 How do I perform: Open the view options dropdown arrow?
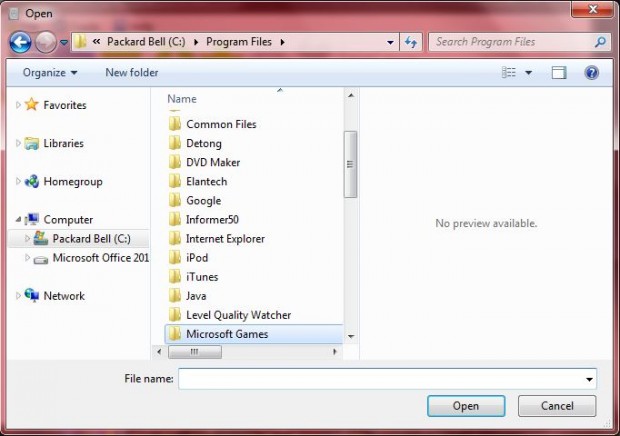coord(528,73)
